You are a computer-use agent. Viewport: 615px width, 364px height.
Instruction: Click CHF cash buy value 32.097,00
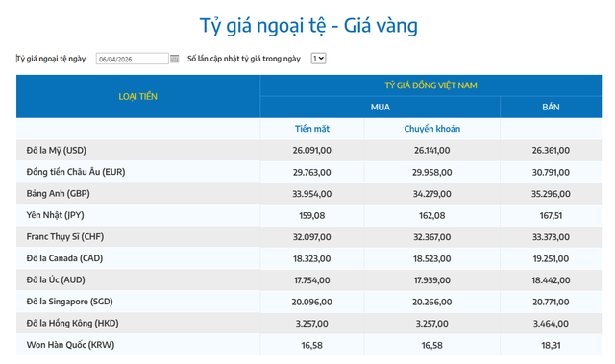311,237
